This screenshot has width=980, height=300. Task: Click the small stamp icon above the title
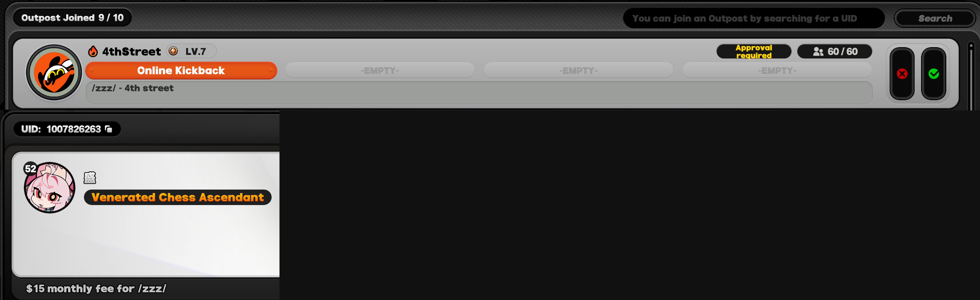pos(90,178)
